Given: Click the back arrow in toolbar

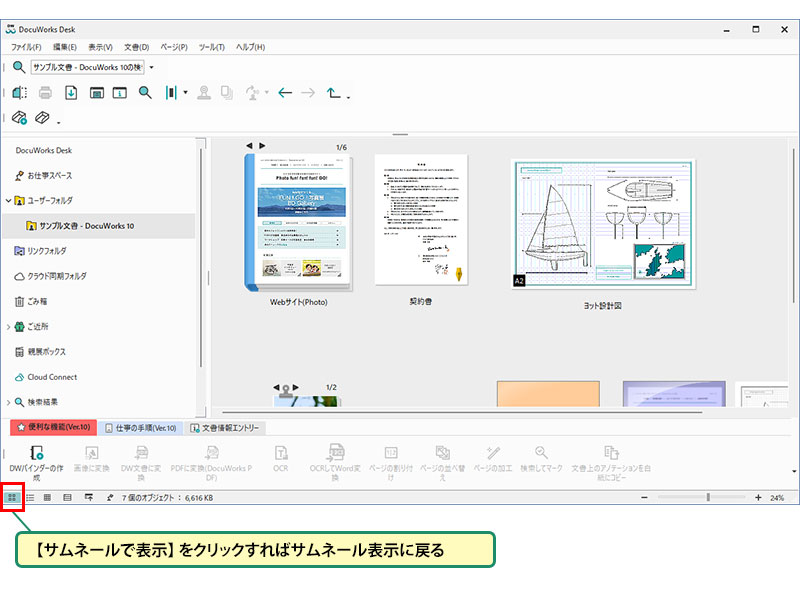Looking at the screenshot, I should (285, 93).
